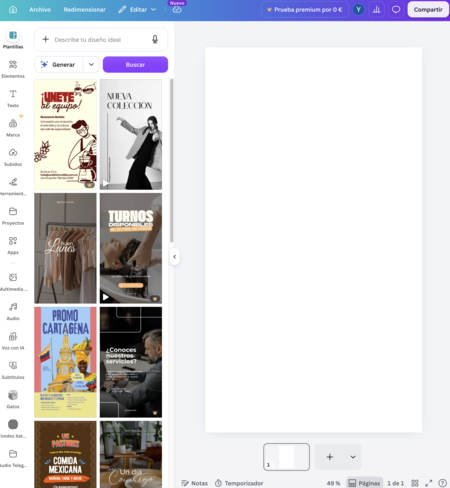Open the Archivo menu
Screen dimensions: 450x488
tap(40, 10)
